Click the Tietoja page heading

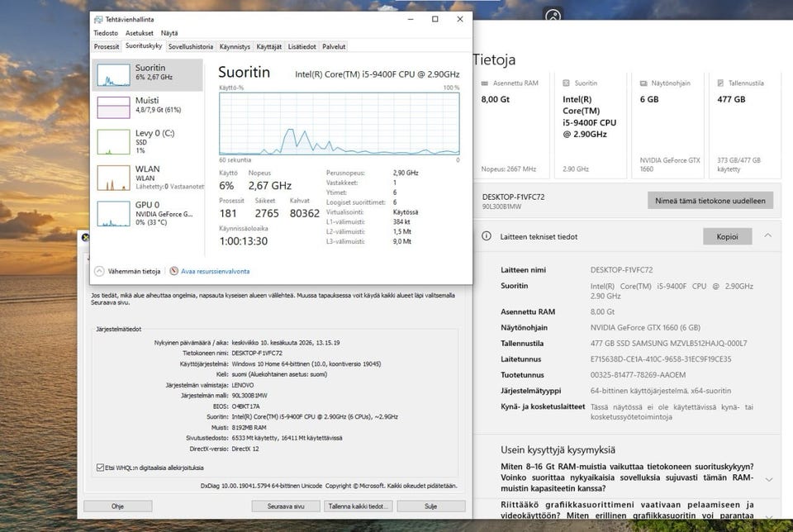point(494,59)
